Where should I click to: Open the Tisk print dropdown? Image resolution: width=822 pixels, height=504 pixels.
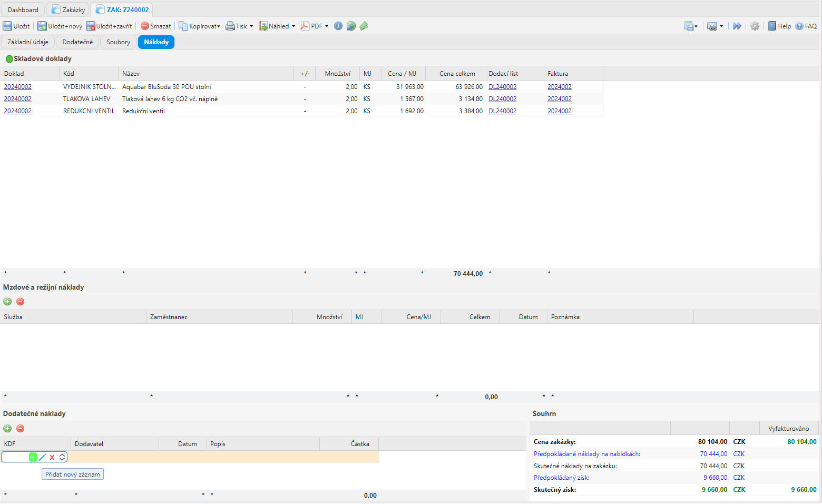(239, 26)
